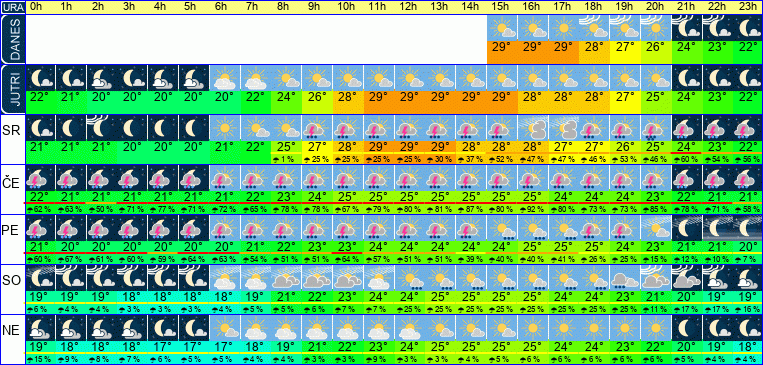
Task: Select the DANES day tab
Action: pyautogui.click(x=12, y=39)
